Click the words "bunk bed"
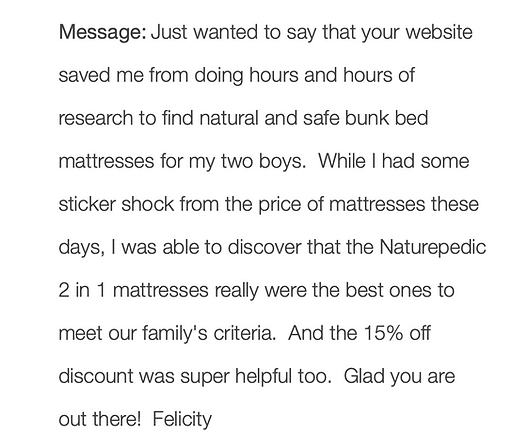The image size is (511, 433). (386, 118)
